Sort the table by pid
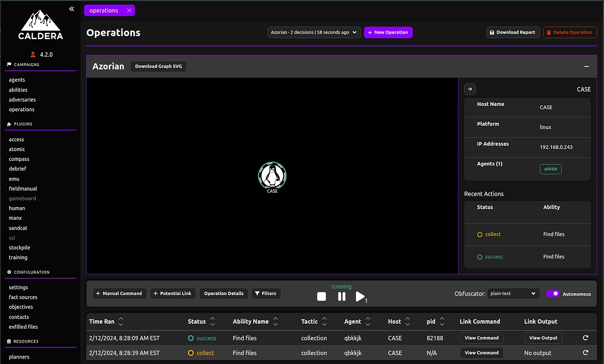This screenshot has width=604, height=364. [442, 321]
